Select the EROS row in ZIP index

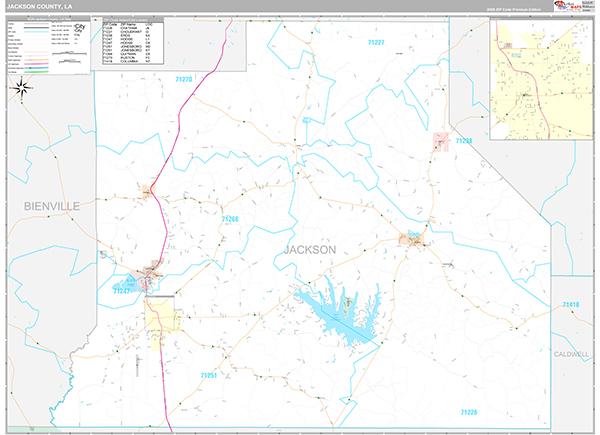point(127,35)
